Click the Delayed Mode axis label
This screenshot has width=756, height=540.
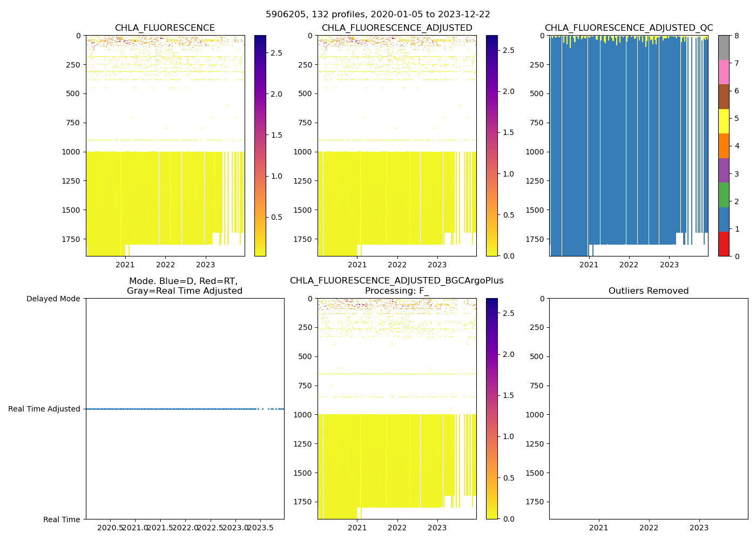tap(53, 299)
